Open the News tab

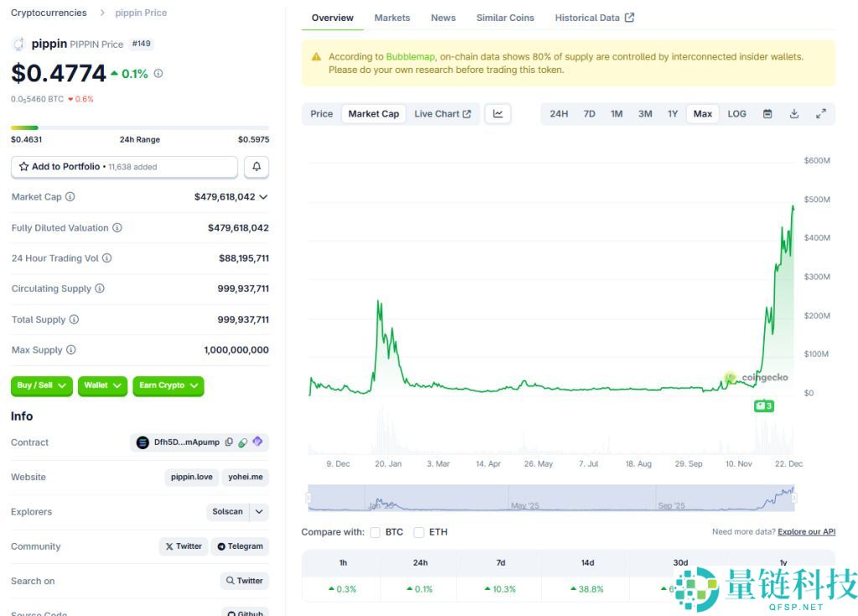[443, 18]
